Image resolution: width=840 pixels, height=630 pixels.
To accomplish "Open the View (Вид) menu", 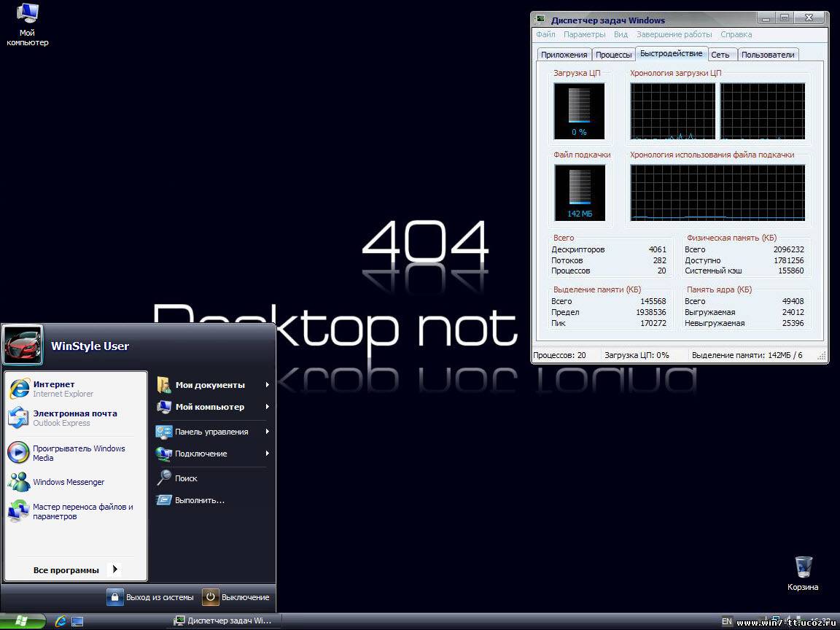I will pyautogui.click(x=621, y=34).
